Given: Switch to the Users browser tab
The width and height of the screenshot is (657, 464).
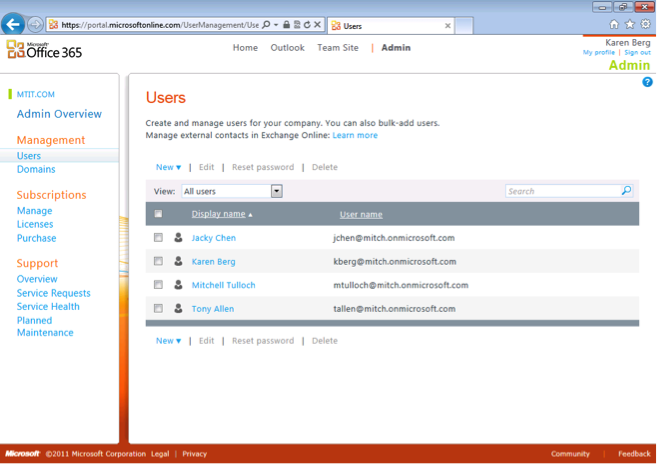Looking at the screenshot, I should [391, 26].
